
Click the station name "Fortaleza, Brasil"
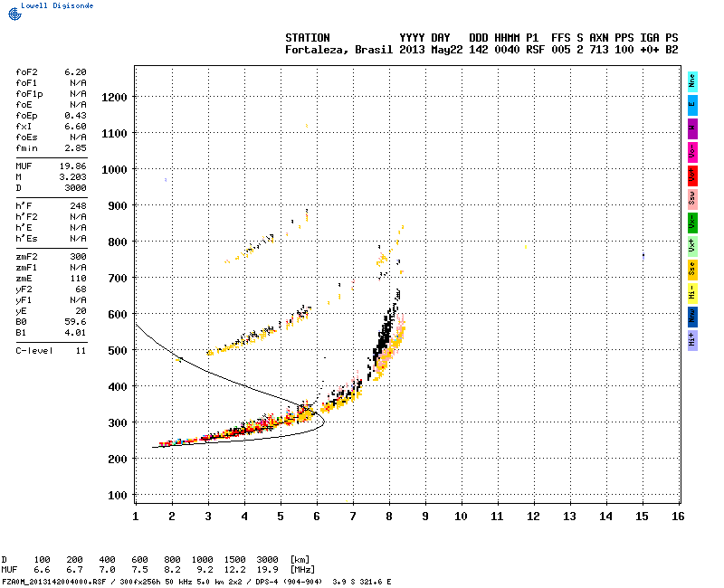click(338, 50)
